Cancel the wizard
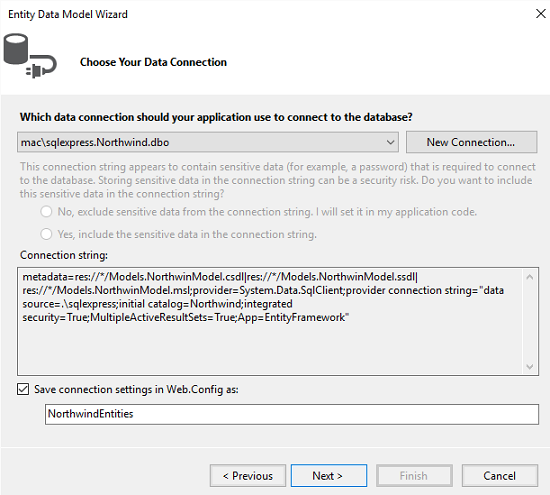Screen dimensions: 550x495 click(x=499, y=476)
